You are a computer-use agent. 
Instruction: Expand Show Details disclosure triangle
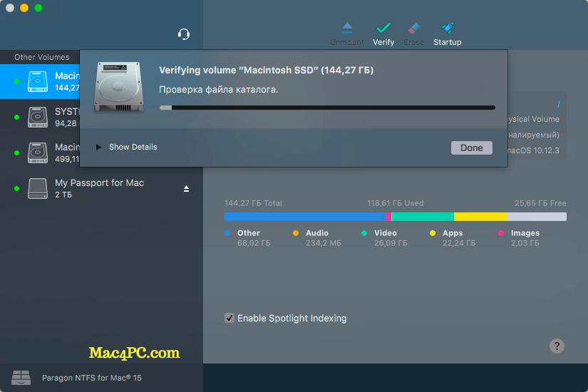(98, 147)
